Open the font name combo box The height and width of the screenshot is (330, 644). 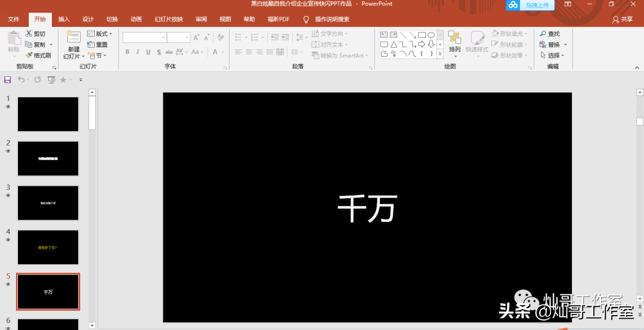(x=144, y=38)
